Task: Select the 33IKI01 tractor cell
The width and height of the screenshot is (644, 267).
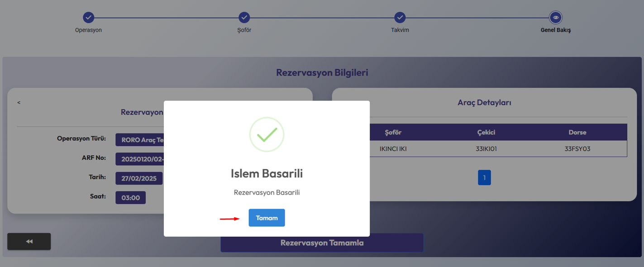Action: pos(487,148)
